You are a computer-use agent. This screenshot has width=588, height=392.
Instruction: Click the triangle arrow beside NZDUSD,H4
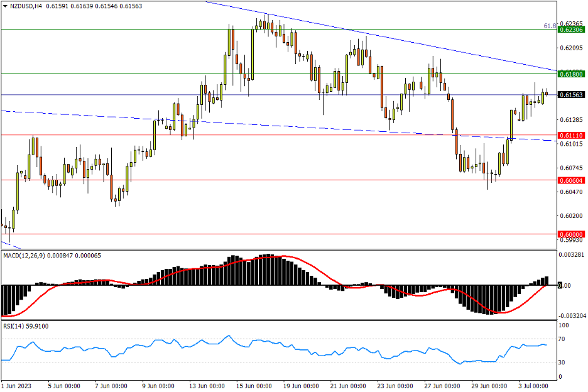[4, 6]
